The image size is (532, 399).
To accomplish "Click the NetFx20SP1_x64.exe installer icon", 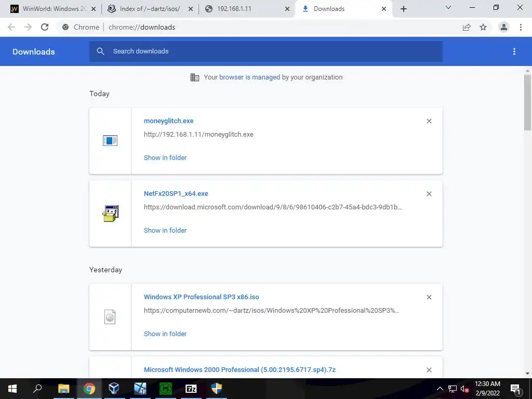I will coord(110,214).
